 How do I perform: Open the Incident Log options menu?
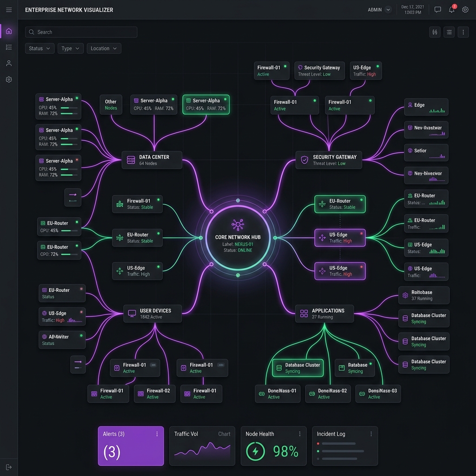pyautogui.click(x=371, y=434)
